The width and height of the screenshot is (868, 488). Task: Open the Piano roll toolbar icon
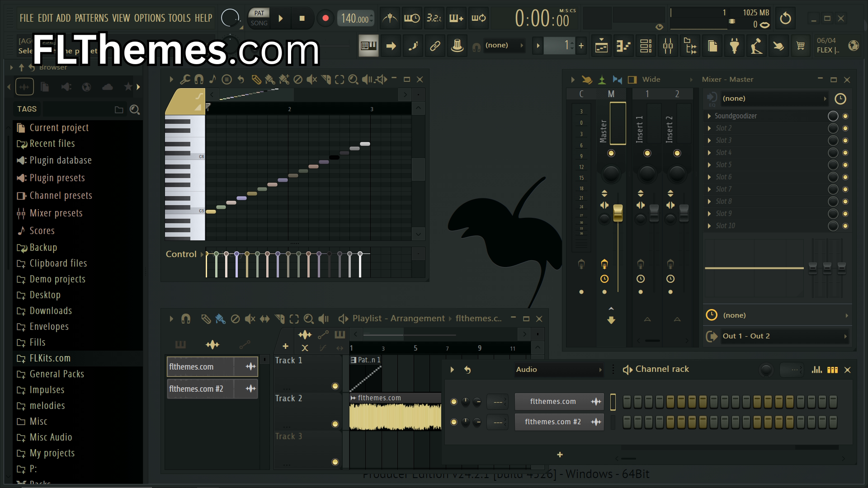tap(623, 46)
